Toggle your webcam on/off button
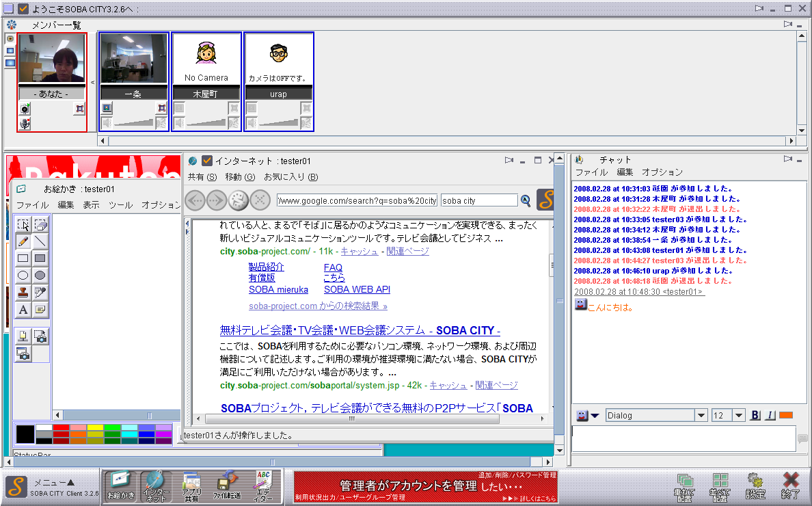Viewport: 812px width, 506px height. click(25, 109)
